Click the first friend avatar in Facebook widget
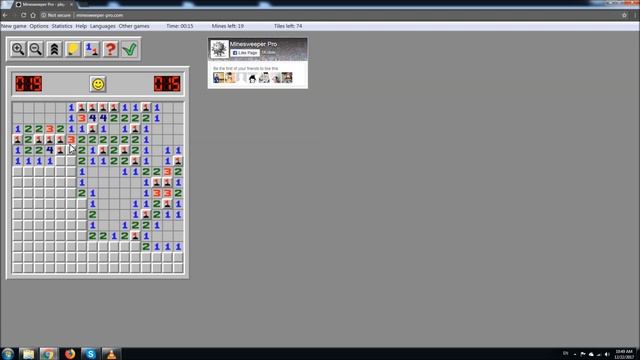Viewport: 640px width, 360px height. coord(219,78)
